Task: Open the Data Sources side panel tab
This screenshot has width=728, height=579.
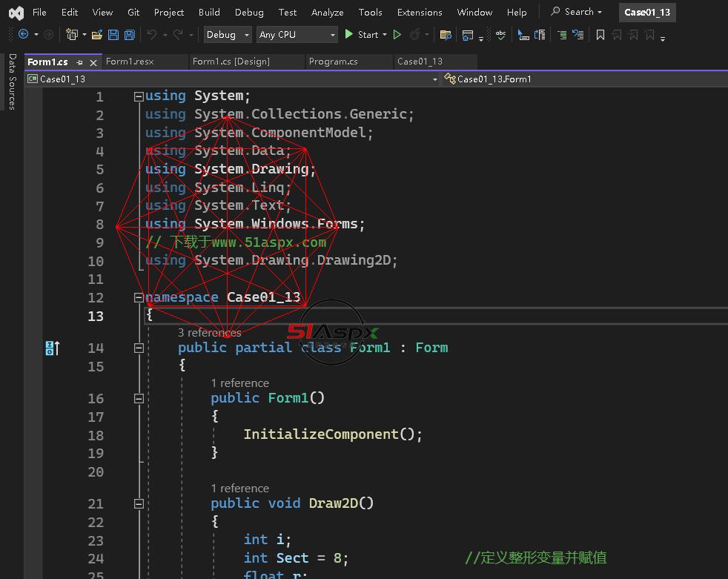Action: tap(12, 82)
